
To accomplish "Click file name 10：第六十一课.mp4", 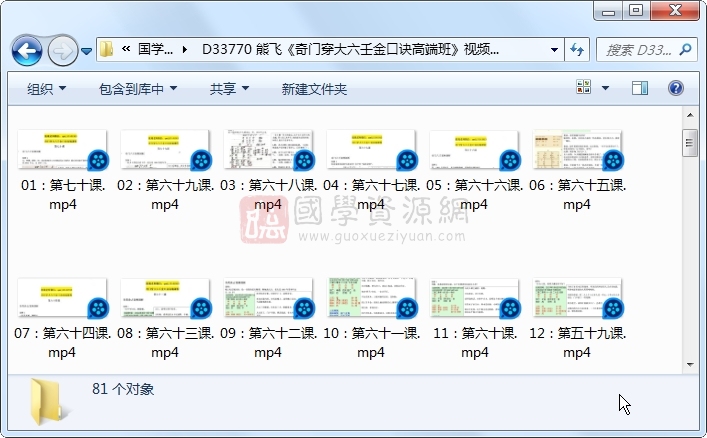I will click(x=371, y=342).
